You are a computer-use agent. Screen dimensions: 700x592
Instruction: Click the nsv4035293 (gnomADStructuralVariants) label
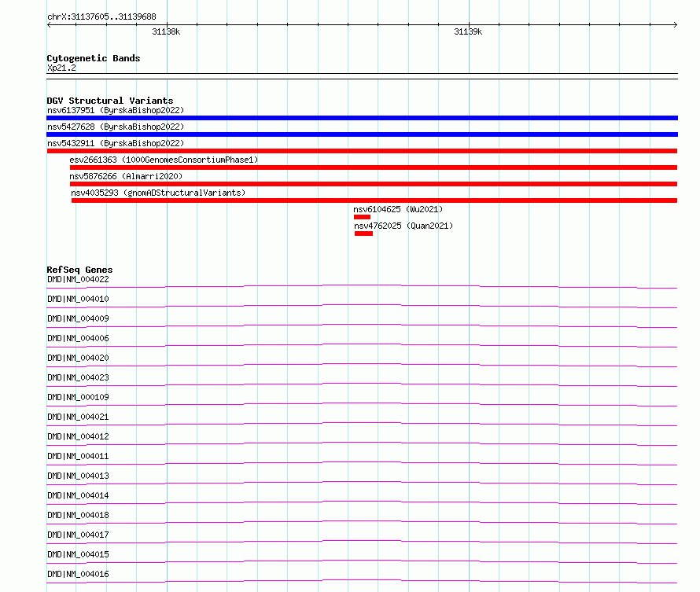(x=158, y=193)
